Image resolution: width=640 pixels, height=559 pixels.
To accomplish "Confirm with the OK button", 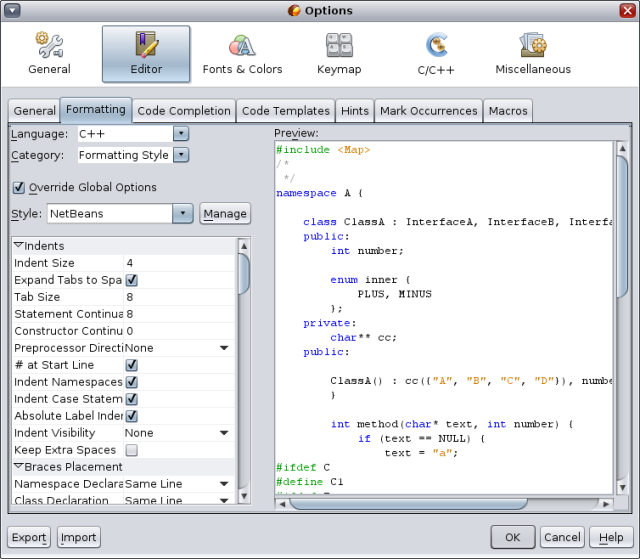I will coord(513,537).
